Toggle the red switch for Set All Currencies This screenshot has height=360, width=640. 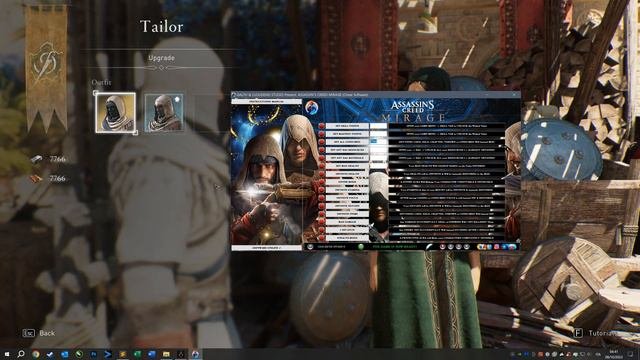tap(322, 142)
